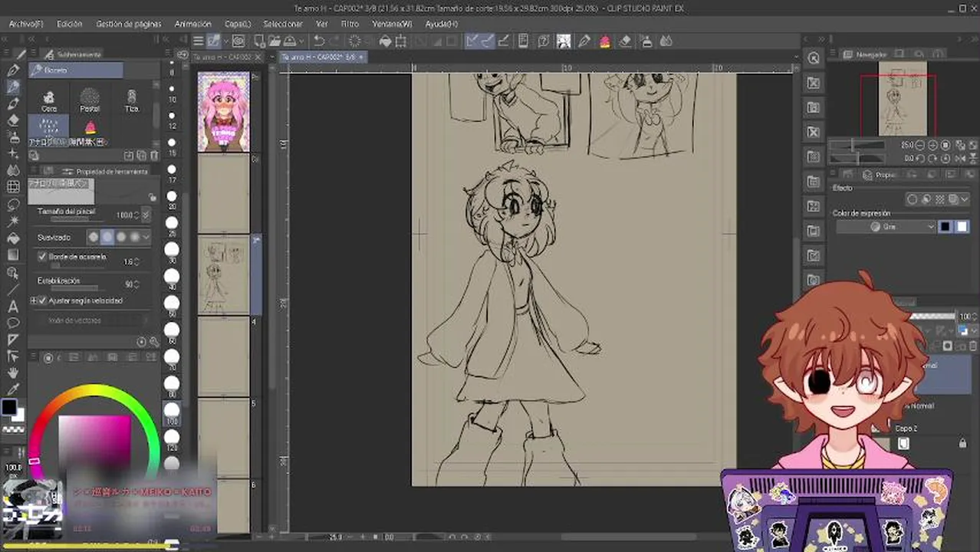The image size is (980, 552).
Task: Select the Balloon tool
Action: pyautogui.click(x=13, y=323)
